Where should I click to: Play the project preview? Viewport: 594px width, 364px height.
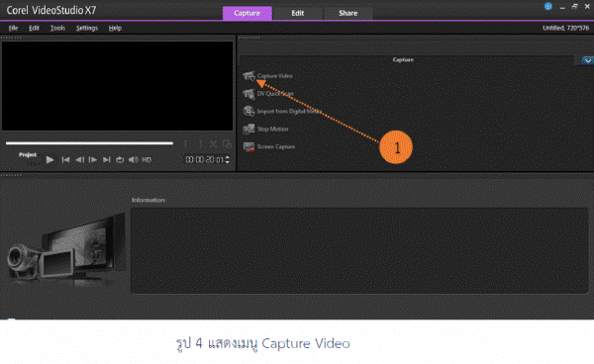(49, 159)
